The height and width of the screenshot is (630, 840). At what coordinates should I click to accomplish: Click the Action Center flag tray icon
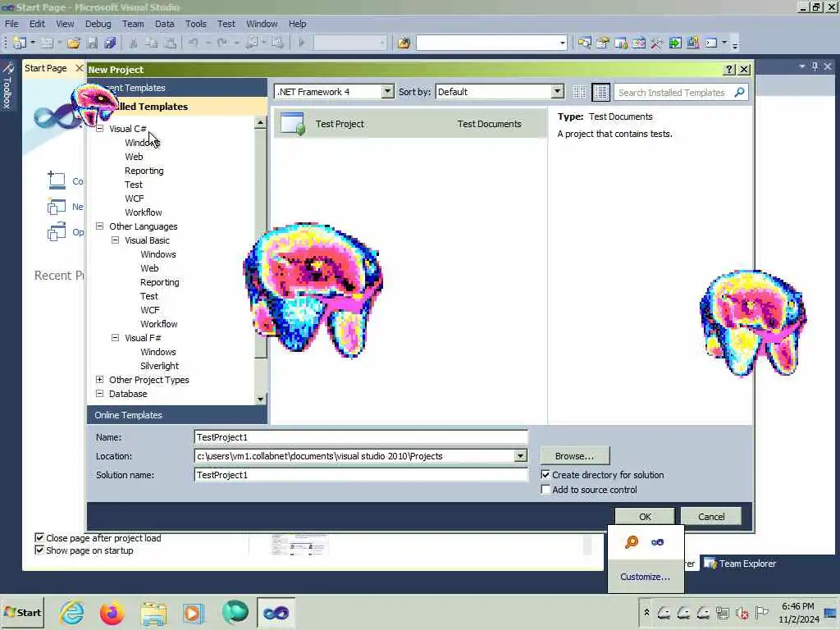pos(761,612)
